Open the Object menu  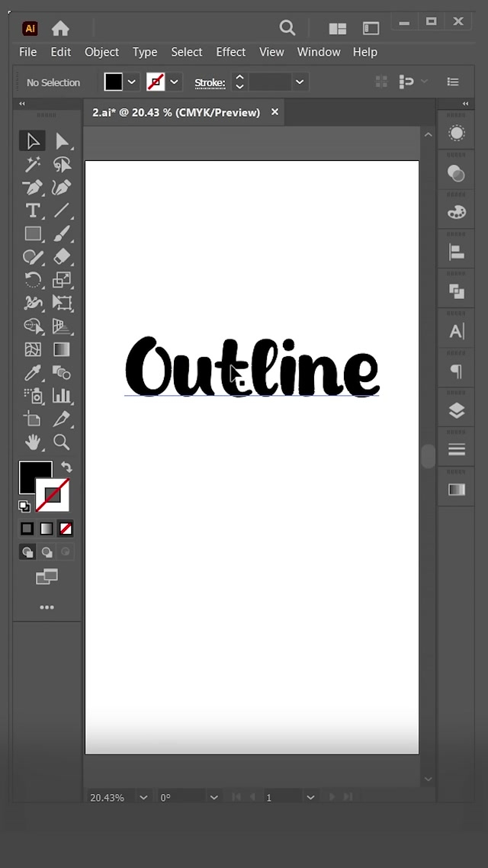[101, 52]
